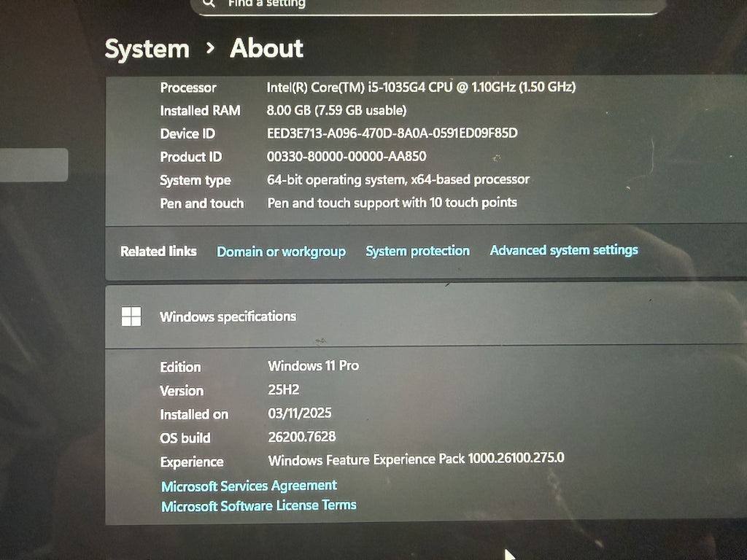747x560 pixels.
Task: Click the Edition label
Action: [x=180, y=367]
